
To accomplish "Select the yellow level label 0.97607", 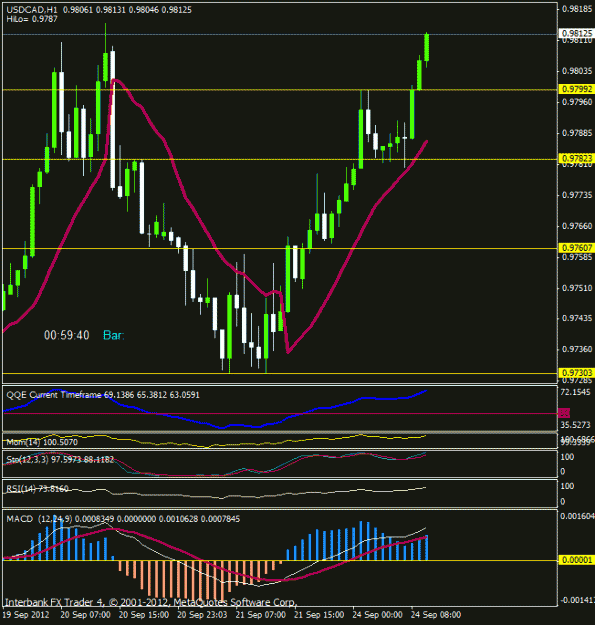I will pyautogui.click(x=577, y=248).
